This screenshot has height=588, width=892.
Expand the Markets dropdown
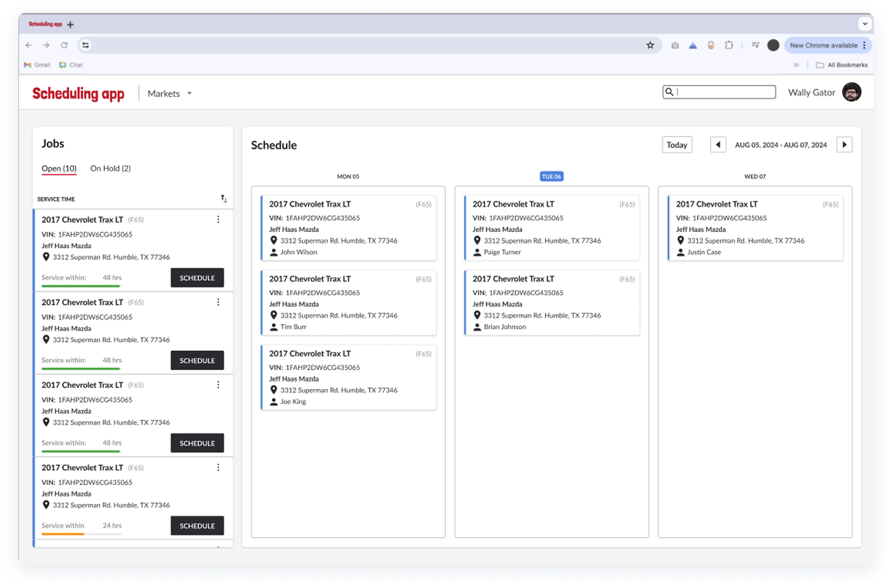point(170,93)
